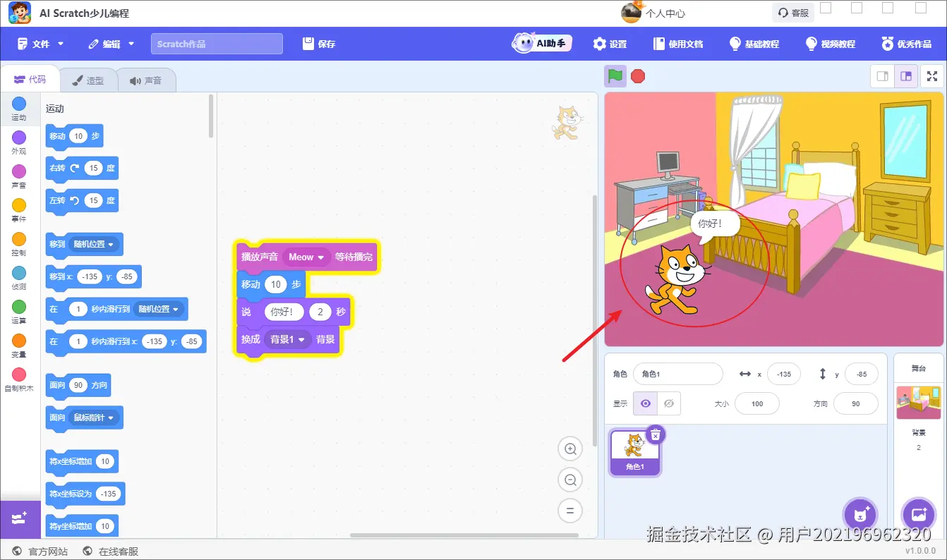Switch to the 造型 tab
This screenshot has height=560, width=947.
[x=88, y=80]
